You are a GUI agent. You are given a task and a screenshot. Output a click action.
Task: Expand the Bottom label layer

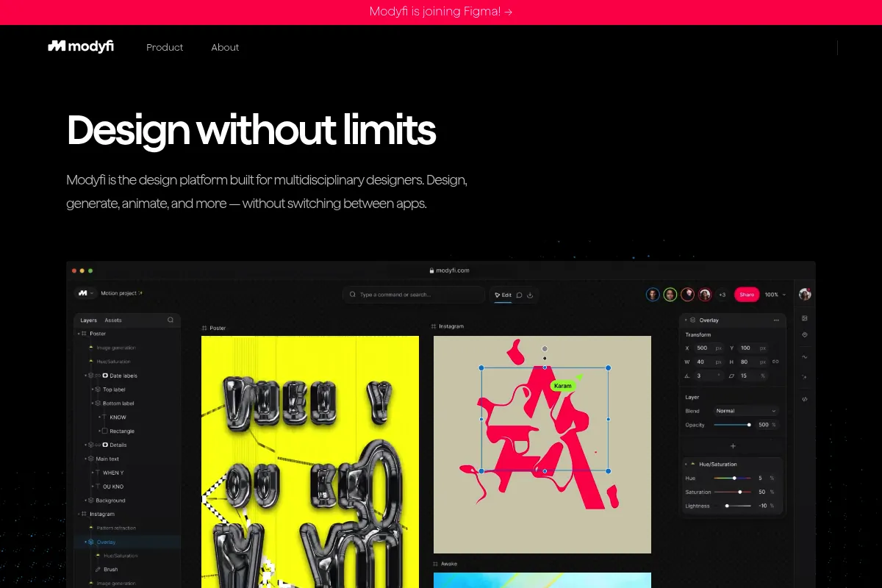point(93,404)
